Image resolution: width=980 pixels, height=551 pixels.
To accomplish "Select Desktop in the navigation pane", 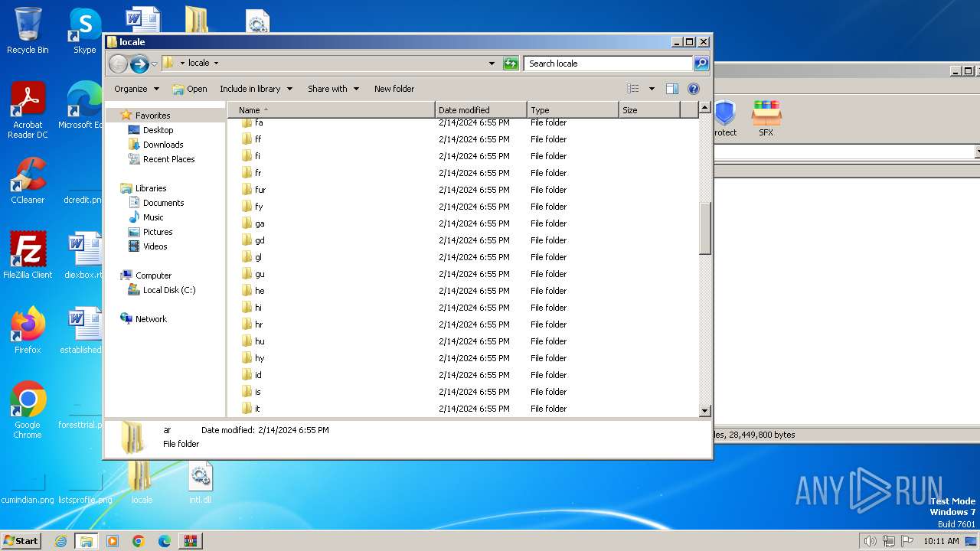I will 158,130.
